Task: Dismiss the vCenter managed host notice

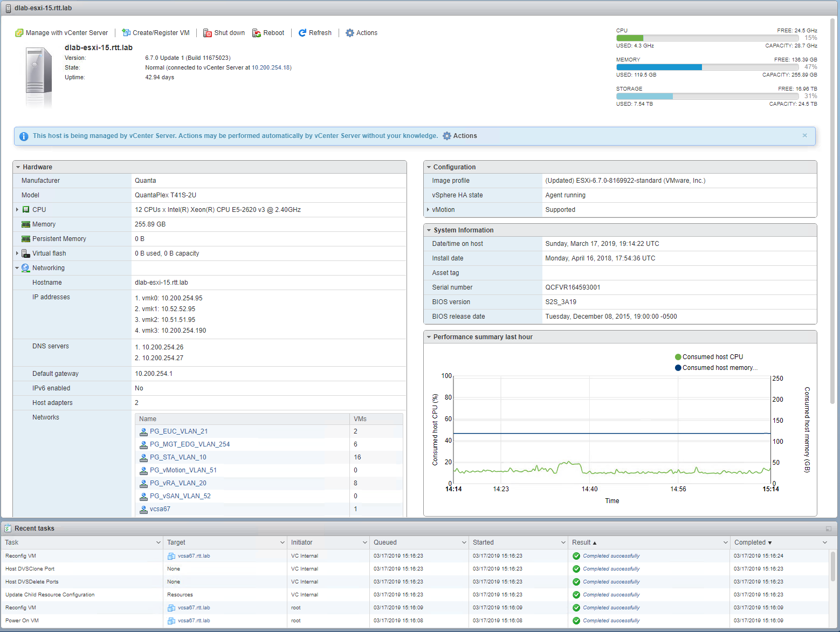Action: point(804,135)
